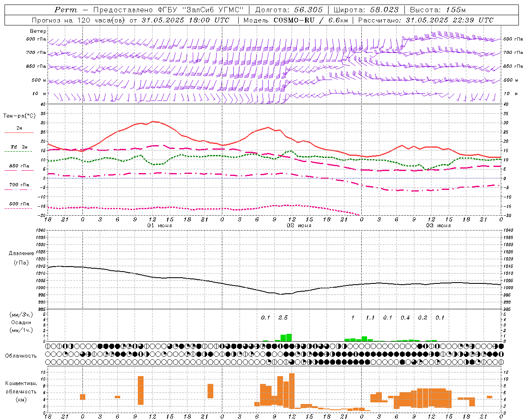Click the model name "COSMO-RU / 6.6км"
This screenshot has width=525, height=420.
pyautogui.click(x=311, y=20)
